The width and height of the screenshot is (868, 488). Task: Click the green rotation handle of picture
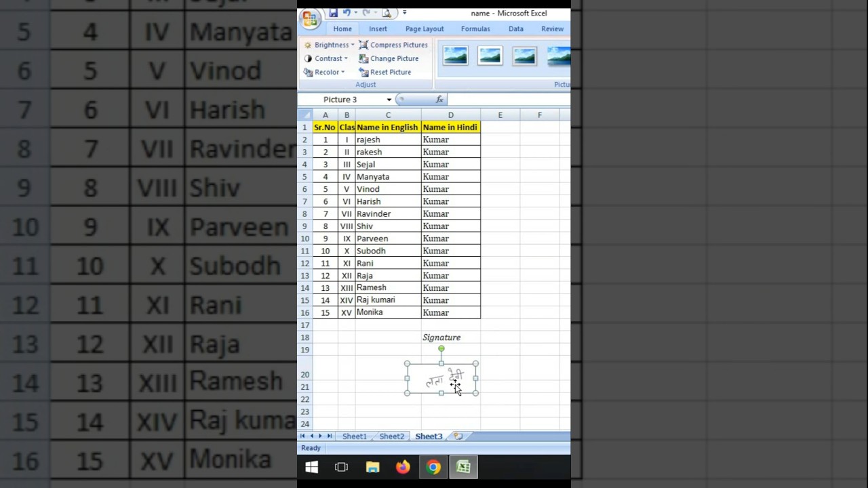pyautogui.click(x=441, y=348)
